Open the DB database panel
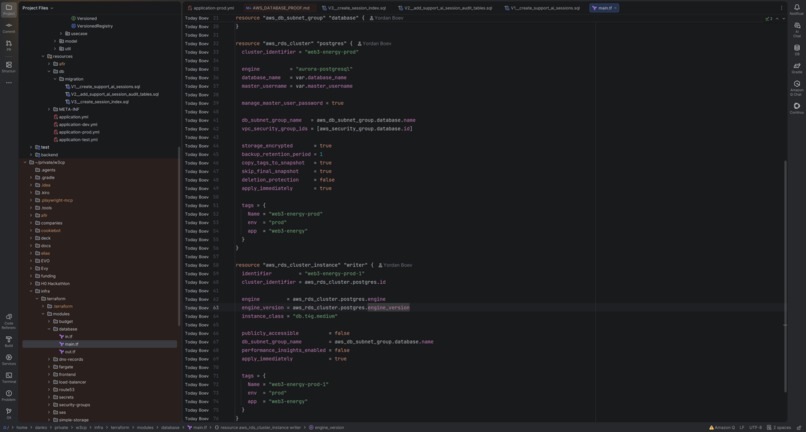Viewport: 806px width, 432px height. pos(797,49)
